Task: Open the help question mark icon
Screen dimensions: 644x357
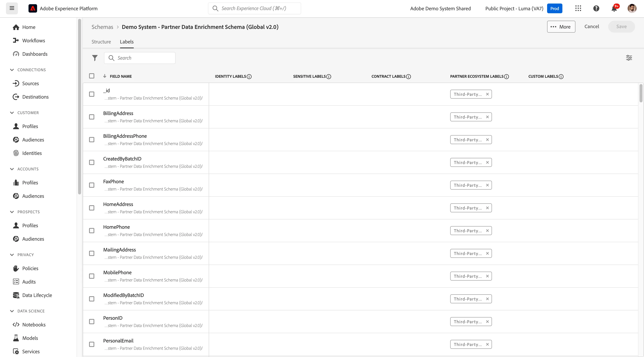Action: pos(596,9)
